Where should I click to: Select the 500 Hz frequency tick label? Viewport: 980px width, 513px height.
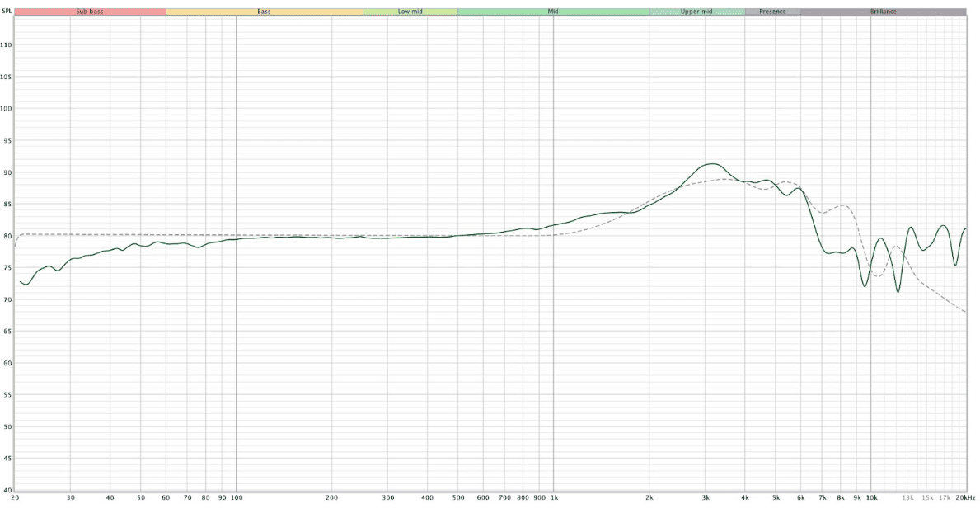coord(458,498)
